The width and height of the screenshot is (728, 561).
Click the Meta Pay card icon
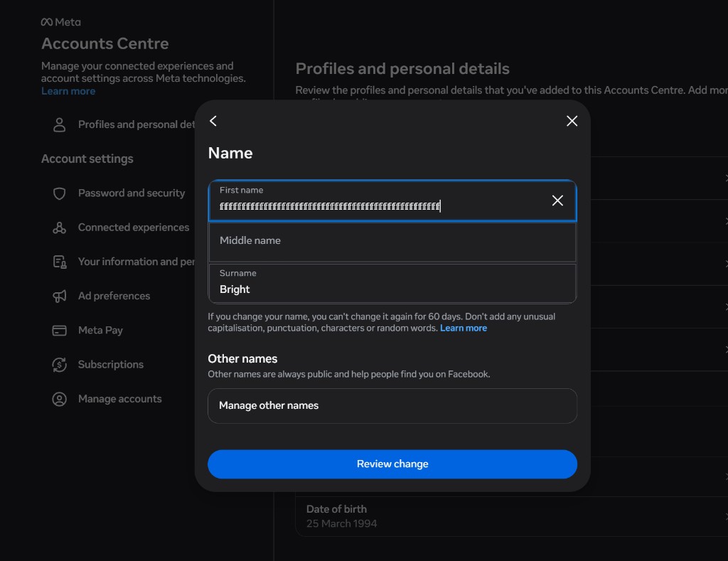60,331
